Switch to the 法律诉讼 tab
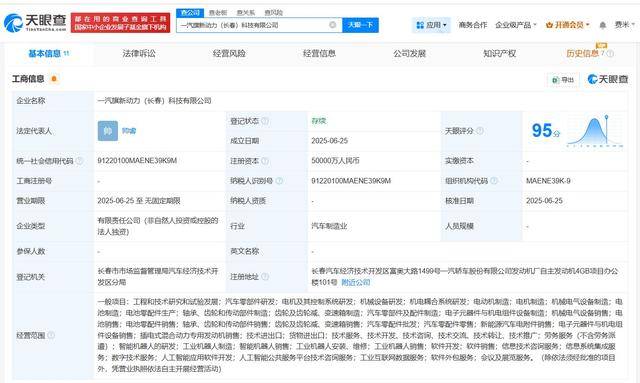The width and height of the screenshot is (640, 383). pyautogui.click(x=139, y=53)
